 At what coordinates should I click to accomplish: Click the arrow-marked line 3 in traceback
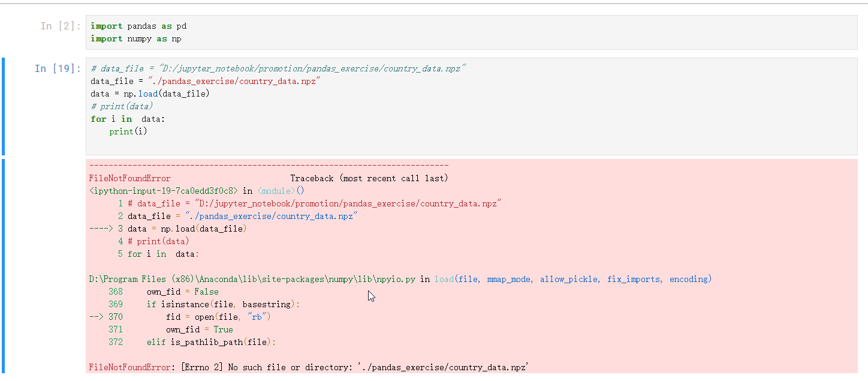[180, 228]
